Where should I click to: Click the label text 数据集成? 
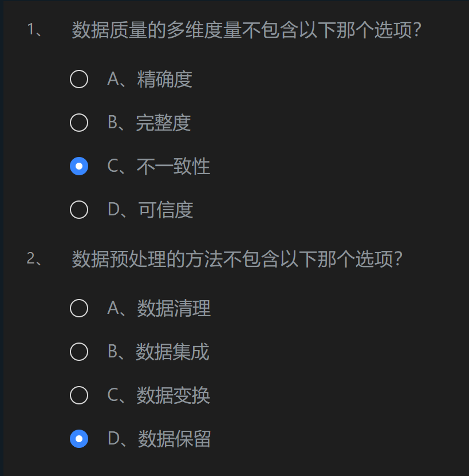pos(174,352)
